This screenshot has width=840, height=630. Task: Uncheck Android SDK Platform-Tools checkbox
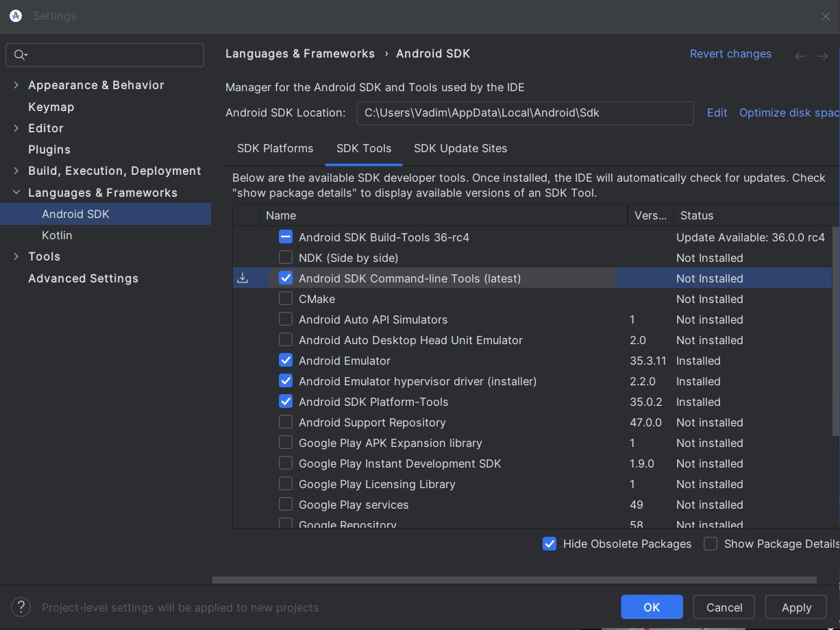(x=286, y=402)
